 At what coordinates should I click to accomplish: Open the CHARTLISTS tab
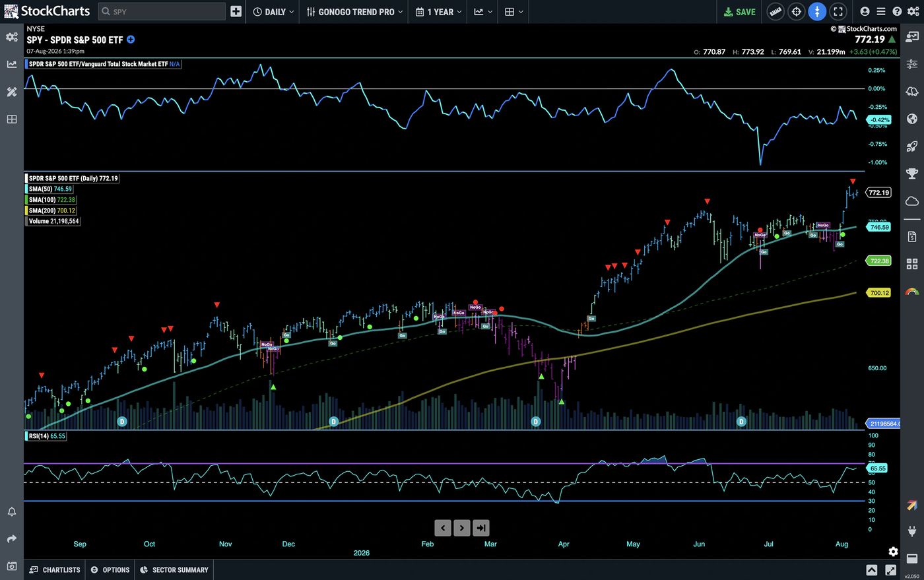coord(55,569)
